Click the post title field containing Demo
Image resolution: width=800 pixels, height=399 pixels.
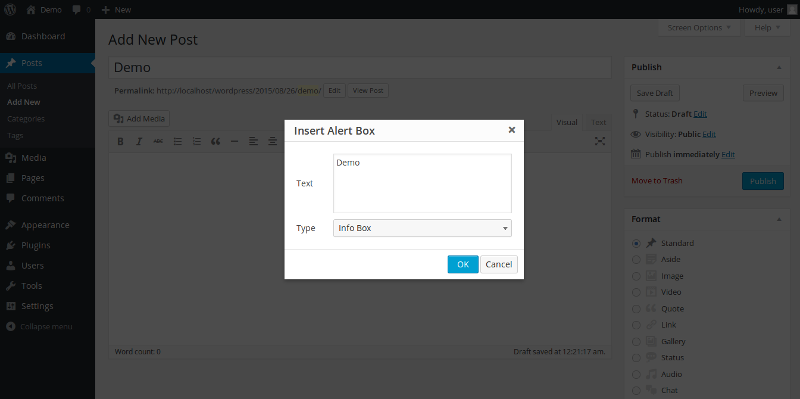360,67
